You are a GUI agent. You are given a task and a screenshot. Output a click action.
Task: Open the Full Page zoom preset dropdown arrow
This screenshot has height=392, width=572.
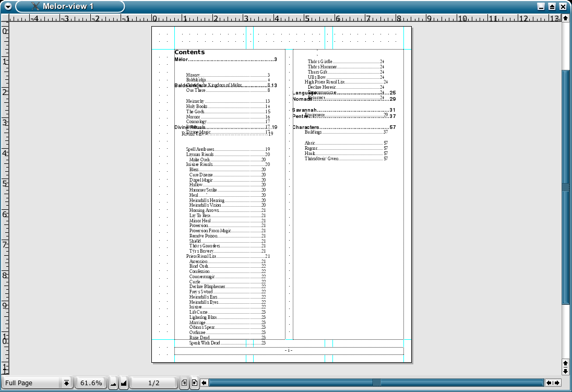click(x=66, y=383)
